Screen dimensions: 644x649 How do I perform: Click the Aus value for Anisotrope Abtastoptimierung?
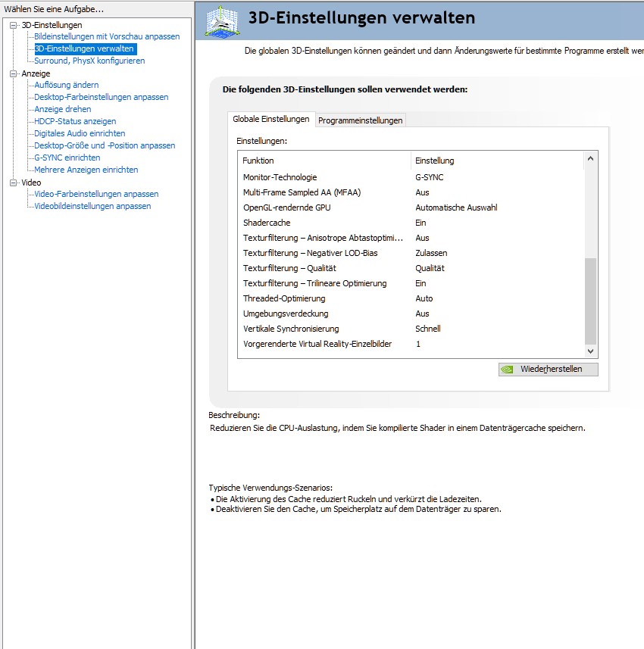pos(422,238)
